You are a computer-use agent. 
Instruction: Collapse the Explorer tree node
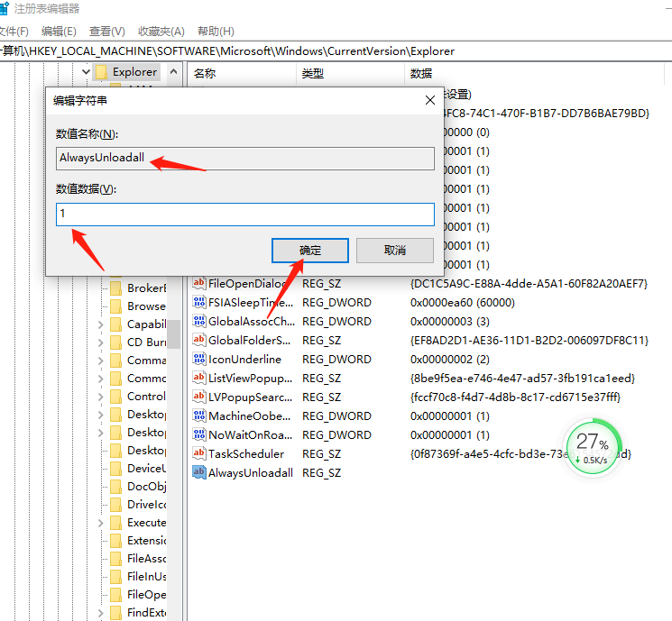(86, 72)
